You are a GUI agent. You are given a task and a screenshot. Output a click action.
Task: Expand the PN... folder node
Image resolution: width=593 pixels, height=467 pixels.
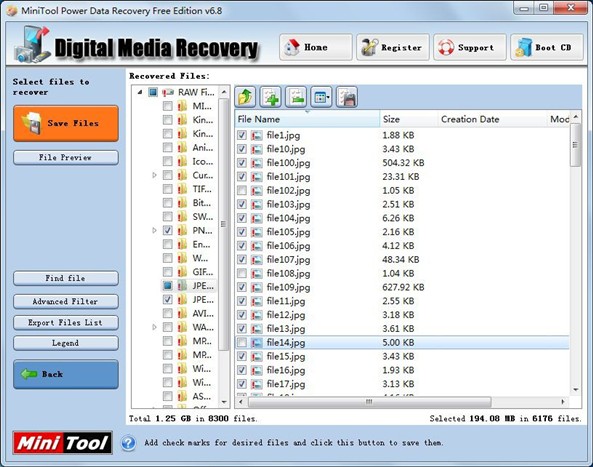pyautogui.click(x=154, y=230)
